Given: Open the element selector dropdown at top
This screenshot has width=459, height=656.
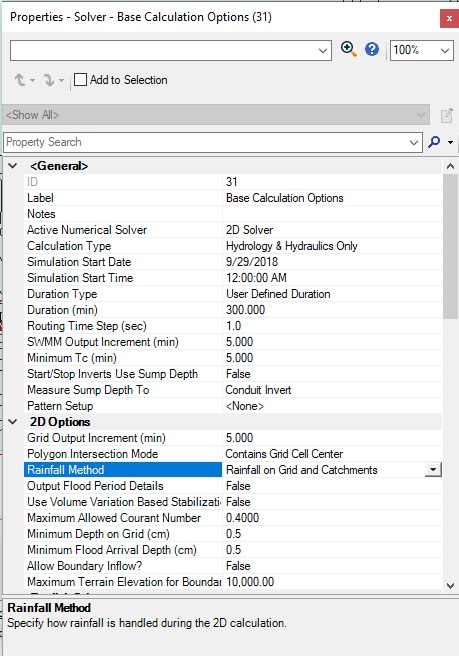Looking at the screenshot, I should 171,50.
